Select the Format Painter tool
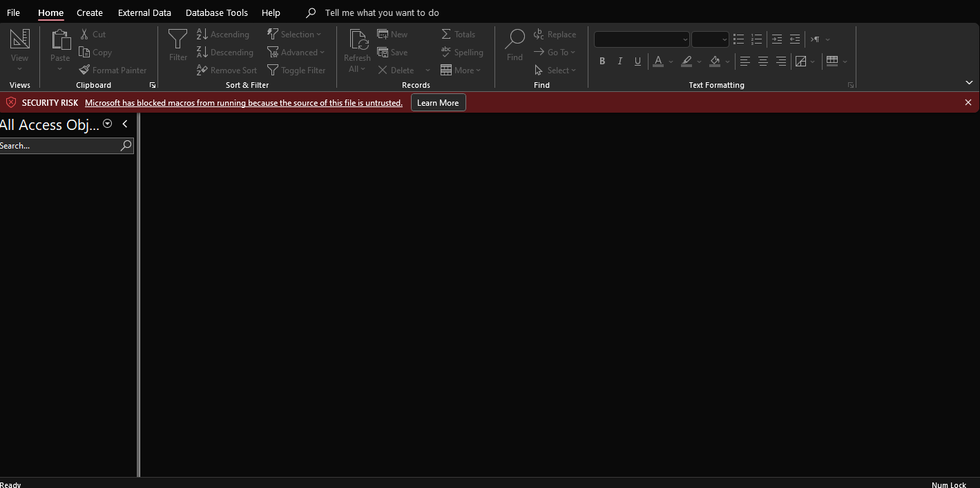Screen dimensions: 980x488 [113, 70]
